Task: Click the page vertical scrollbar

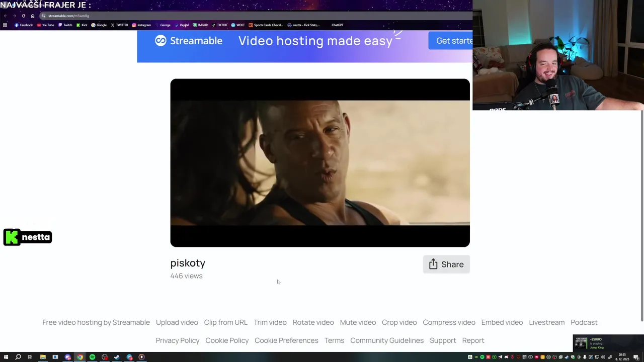Action: 641,215
